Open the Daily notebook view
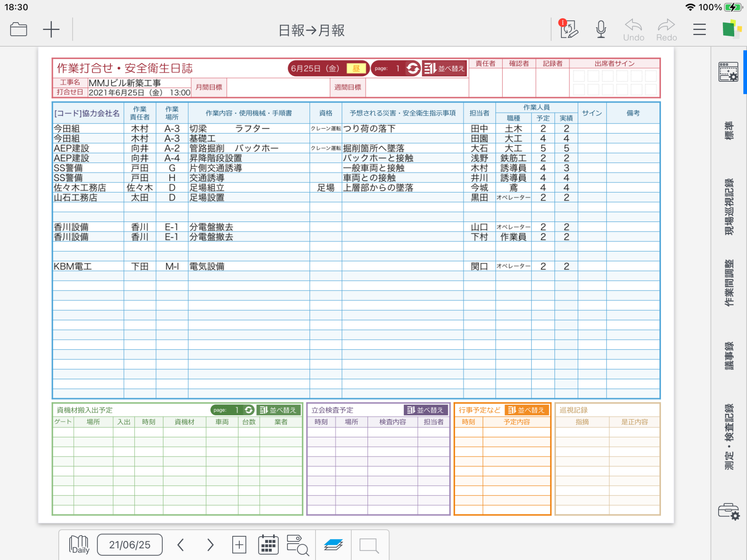 pos(78,544)
